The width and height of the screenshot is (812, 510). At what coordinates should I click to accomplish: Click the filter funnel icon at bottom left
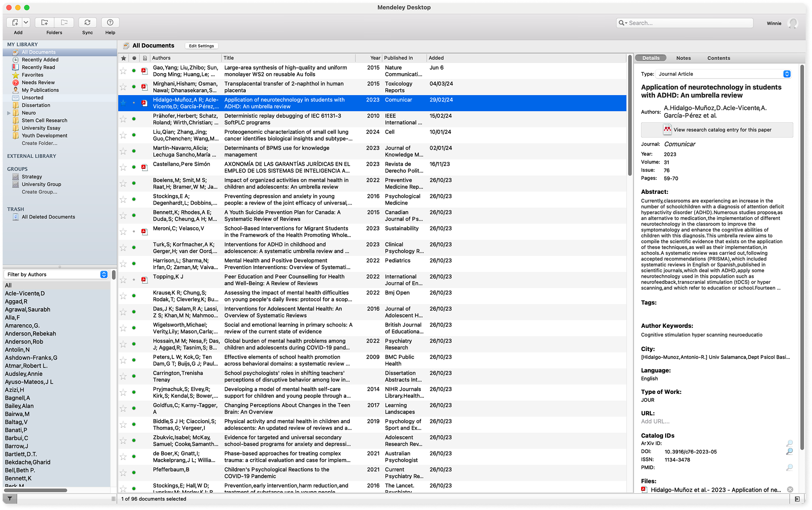click(9, 498)
